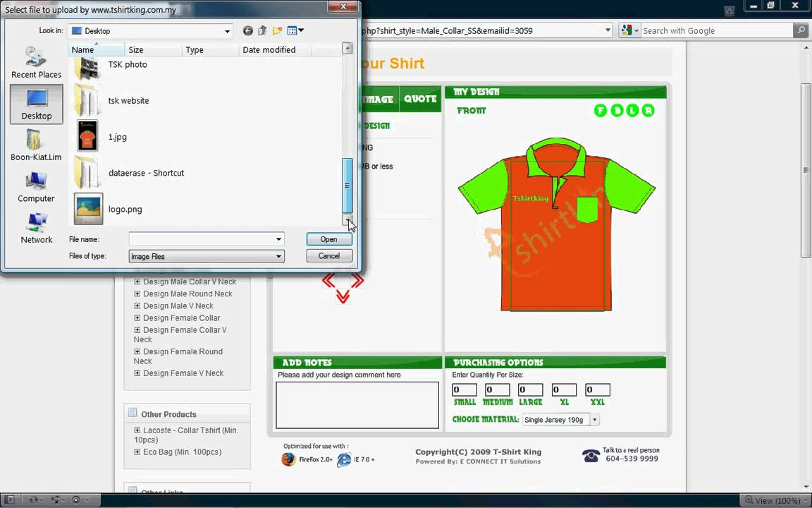The width and height of the screenshot is (812, 508).
Task: Expand Design Female V Neck item
Action: 137,373
